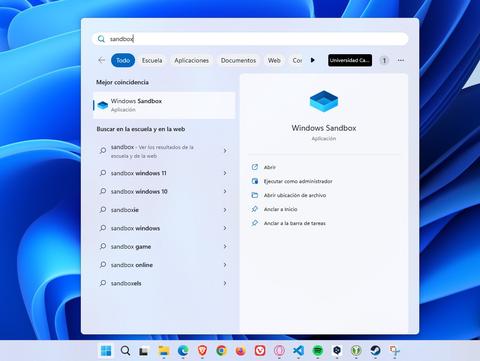Expand chevron for sandboxie suggestion
Image resolution: width=480 pixels, height=361 pixels.
click(x=225, y=210)
